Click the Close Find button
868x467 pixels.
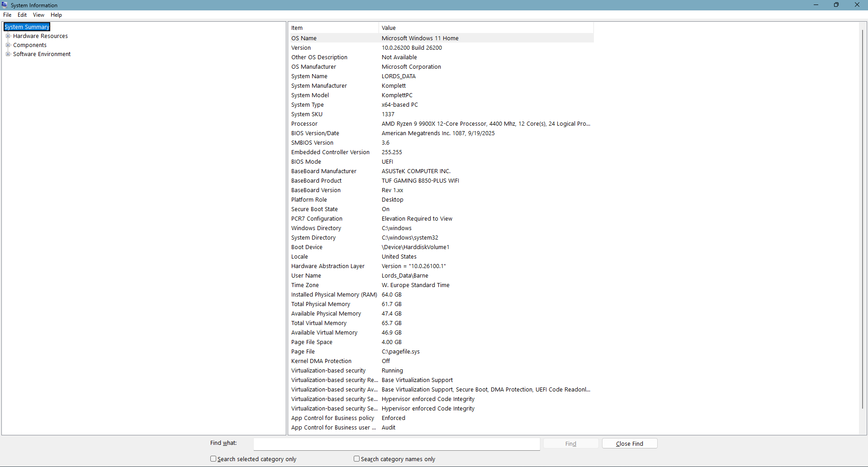(630, 443)
